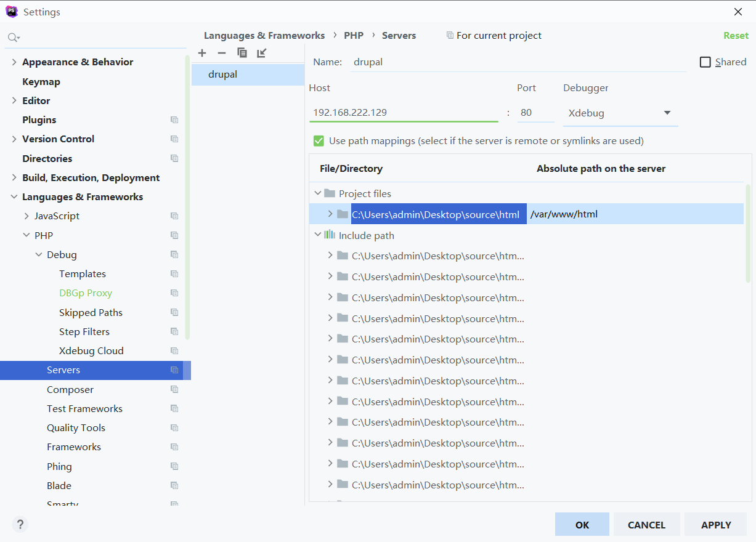
Task: Uncheck Use path mappings checkbox
Action: tap(319, 141)
